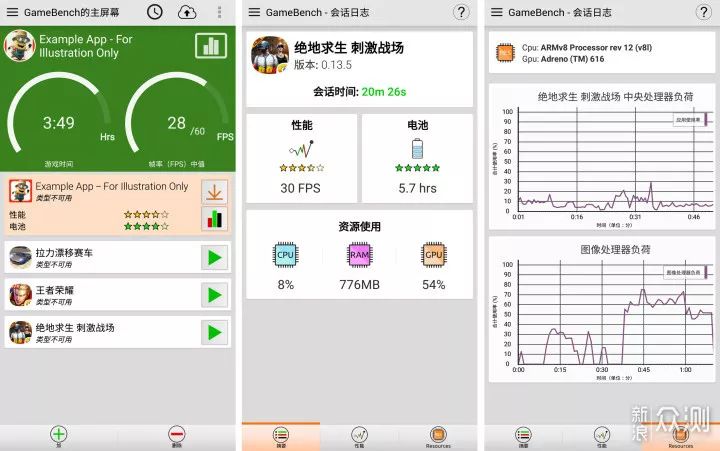Click the 8% CPU usage value
The width and height of the screenshot is (720, 451).
click(x=285, y=285)
